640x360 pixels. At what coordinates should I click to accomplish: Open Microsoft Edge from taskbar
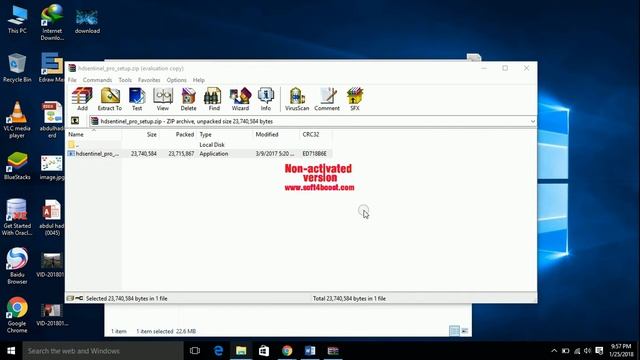[x=218, y=351]
